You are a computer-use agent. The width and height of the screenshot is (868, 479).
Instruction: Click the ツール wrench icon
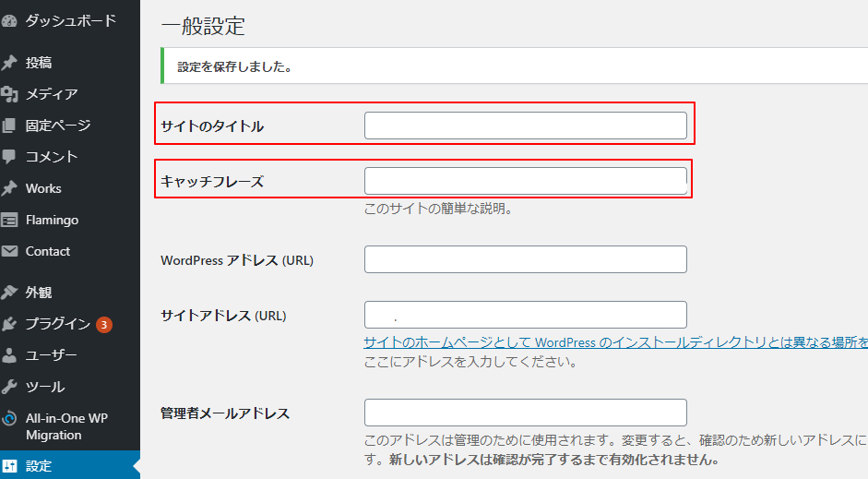(x=10, y=387)
